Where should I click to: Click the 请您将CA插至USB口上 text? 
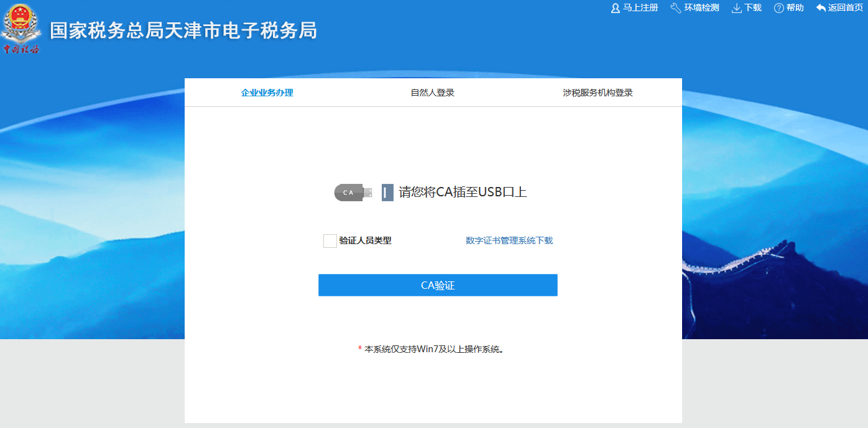tap(463, 192)
